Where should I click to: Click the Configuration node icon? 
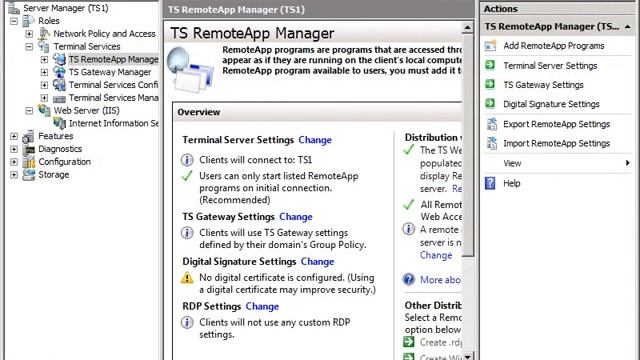coord(29,162)
